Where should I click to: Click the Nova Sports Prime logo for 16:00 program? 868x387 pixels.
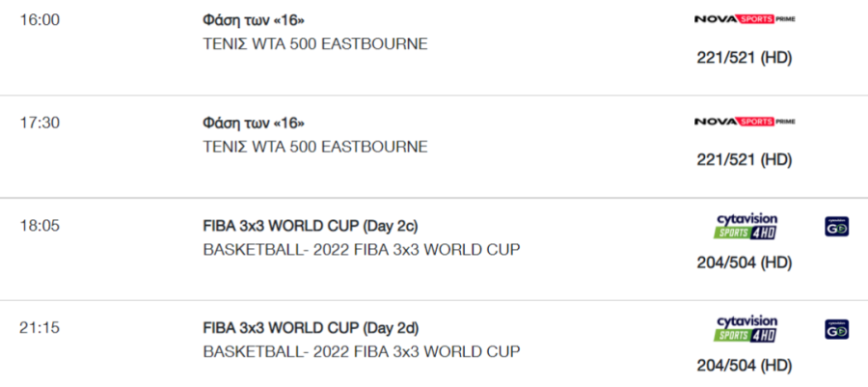click(x=745, y=19)
